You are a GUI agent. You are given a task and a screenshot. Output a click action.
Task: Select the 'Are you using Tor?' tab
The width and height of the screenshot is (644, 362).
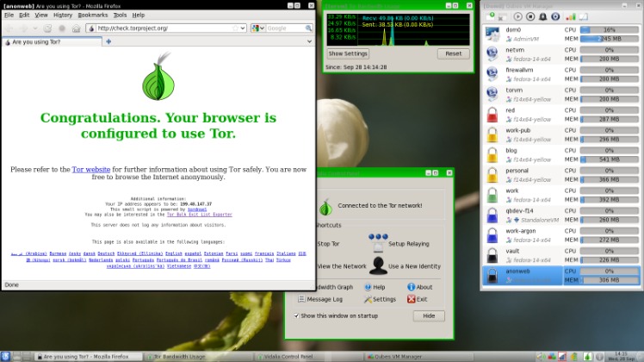(x=53, y=42)
